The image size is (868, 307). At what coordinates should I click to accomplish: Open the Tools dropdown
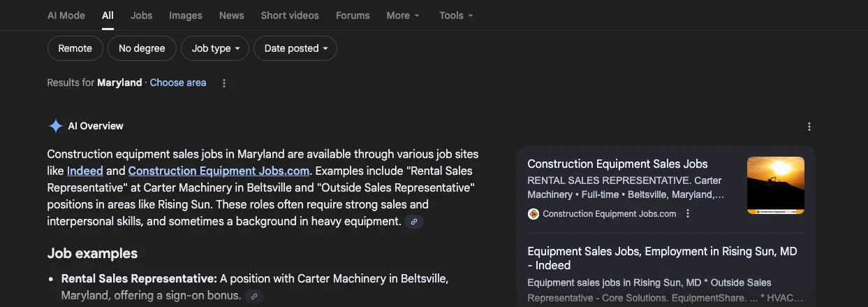coord(456,15)
